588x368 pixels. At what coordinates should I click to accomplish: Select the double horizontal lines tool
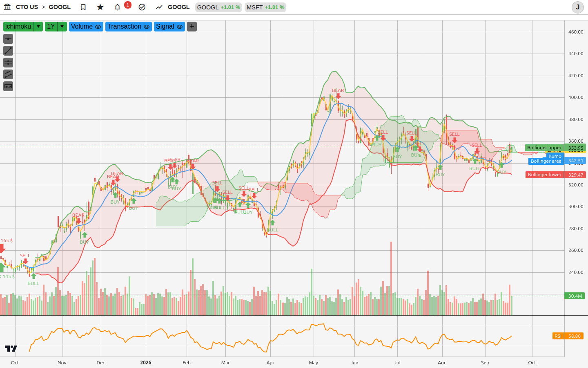(x=8, y=63)
